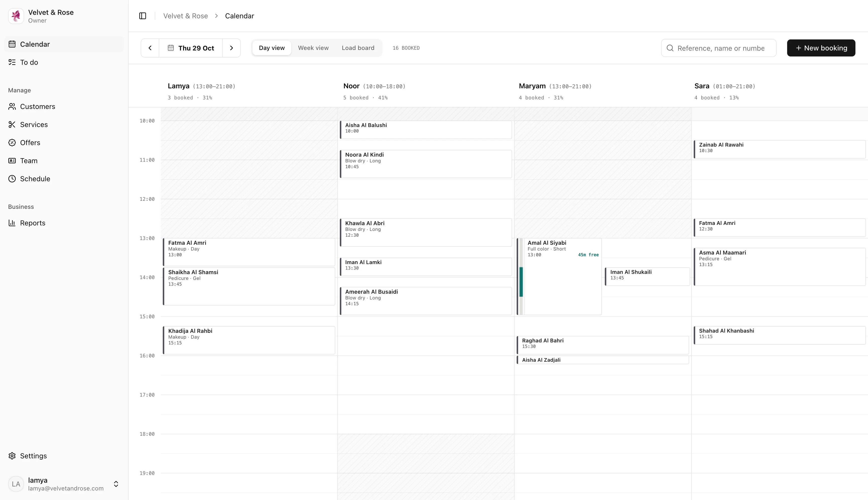Screen dimensions: 868x500
Task: Open Aisha Al Balushi 10:00 booking
Action: coord(426,130)
